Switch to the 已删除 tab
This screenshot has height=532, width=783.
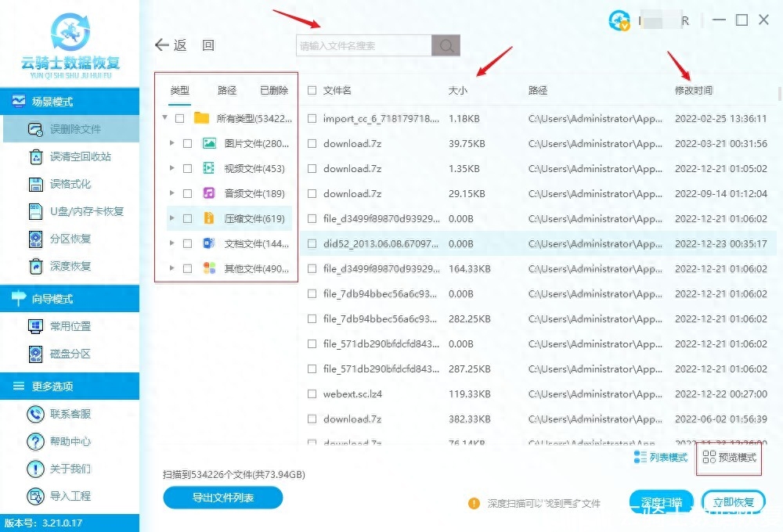pyautogui.click(x=273, y=91)
